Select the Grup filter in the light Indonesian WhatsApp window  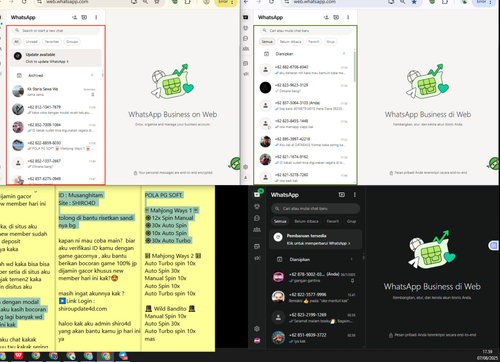pos(330,42)
